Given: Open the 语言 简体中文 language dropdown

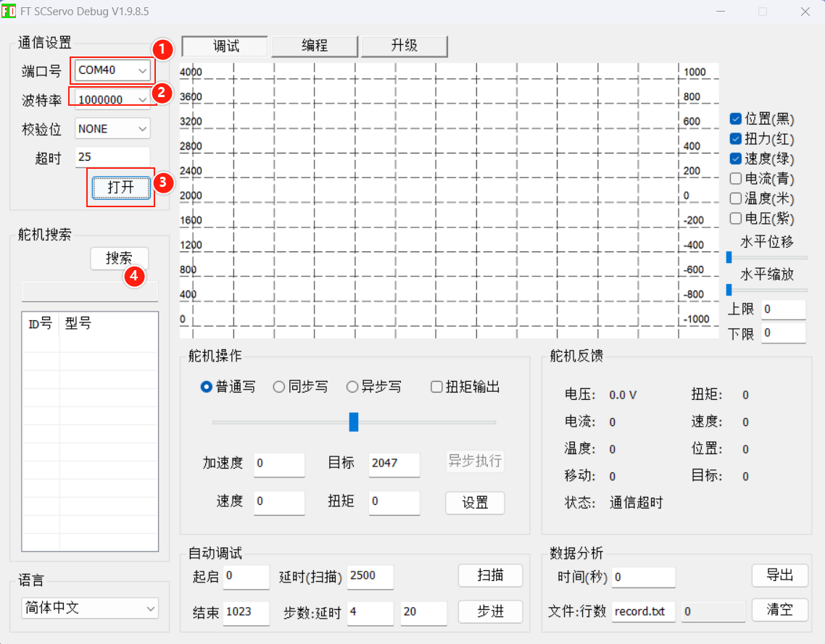Looking at the screenshot, I should click(x=90, y=609).
